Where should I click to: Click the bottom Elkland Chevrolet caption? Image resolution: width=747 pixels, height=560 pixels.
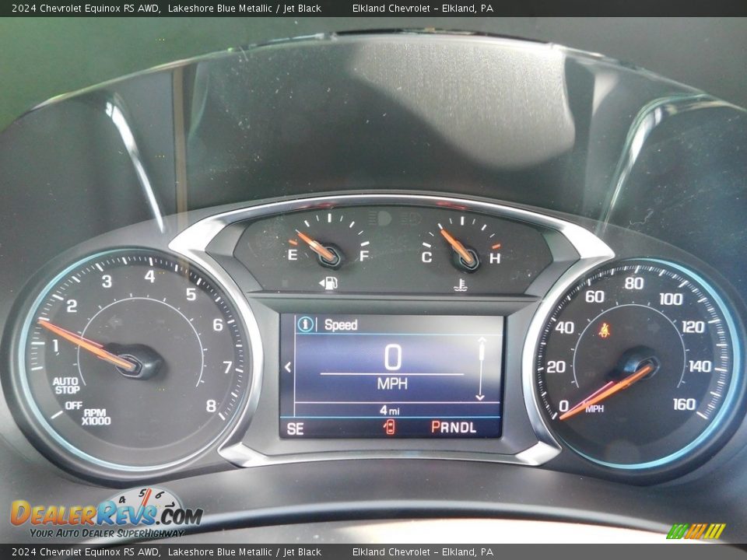(423, 552)
